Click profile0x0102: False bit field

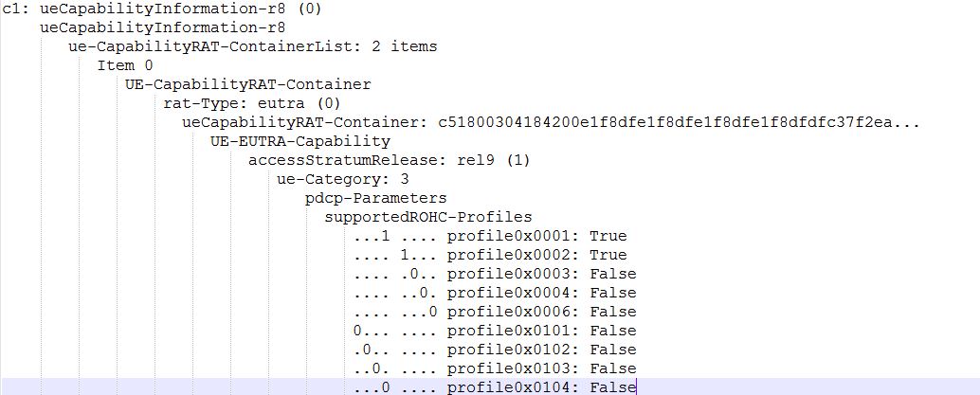pos(494,350)
